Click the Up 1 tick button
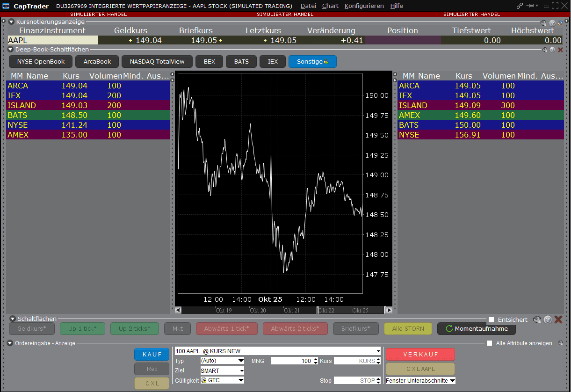The width and height of the screenshot is (571, 392). 82,328
